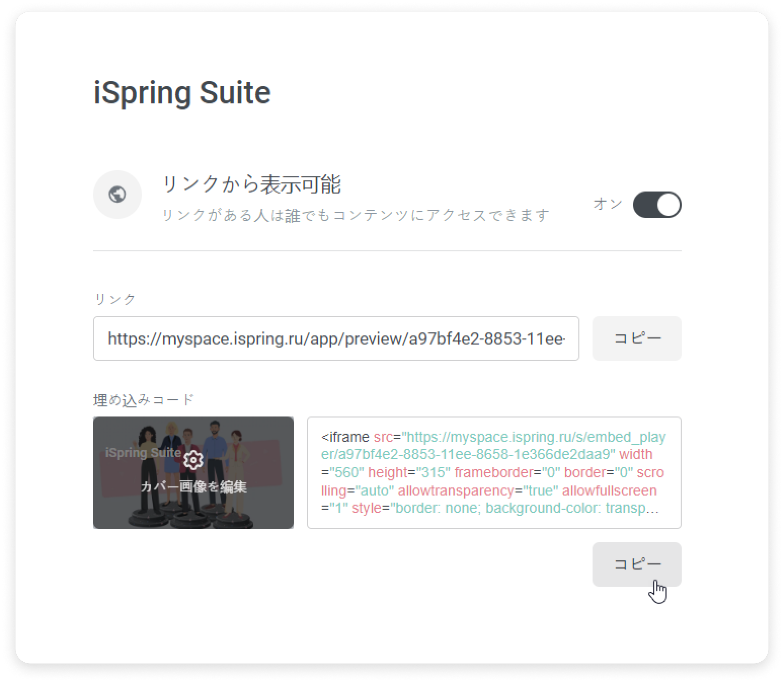Turn off the リンクから表示可能 toggle switch
The width and height of the screenshot is (784, 683).
657,205
